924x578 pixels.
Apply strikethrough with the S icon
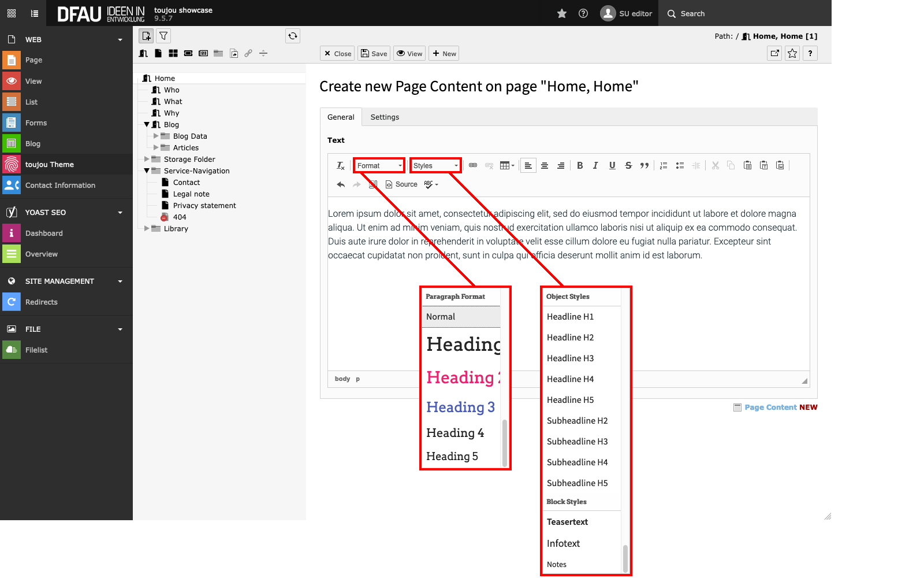point(628,166)
